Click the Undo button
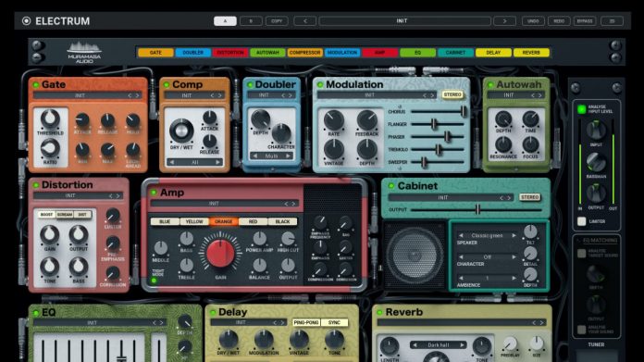 [x=533, y=21]
